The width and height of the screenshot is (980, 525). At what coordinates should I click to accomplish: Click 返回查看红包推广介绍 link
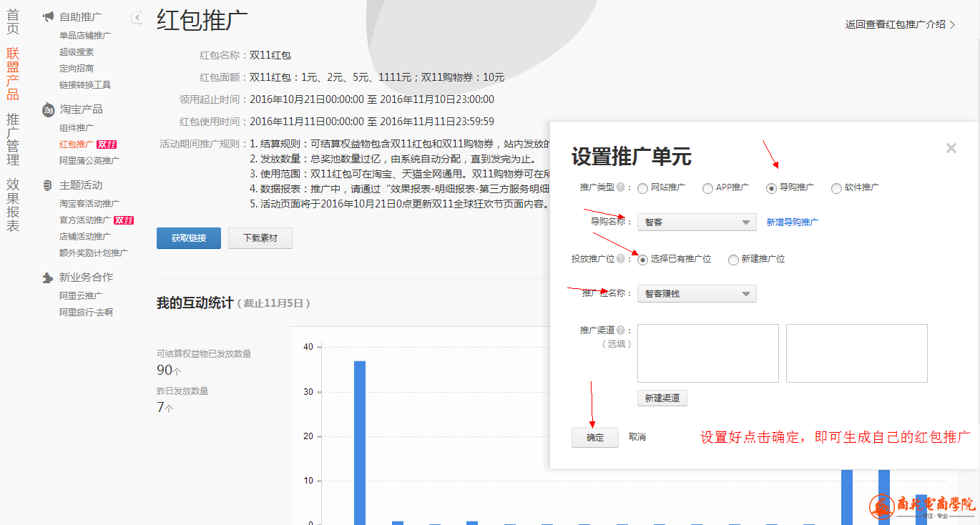(896, 24)
